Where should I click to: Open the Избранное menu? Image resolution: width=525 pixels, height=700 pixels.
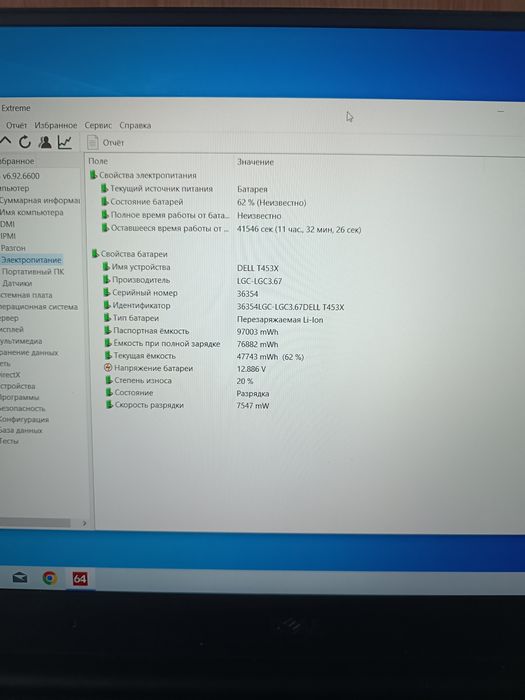56,125
